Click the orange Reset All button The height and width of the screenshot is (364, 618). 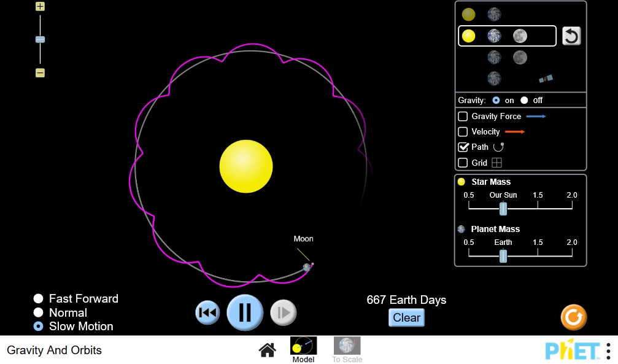point(573,317)
